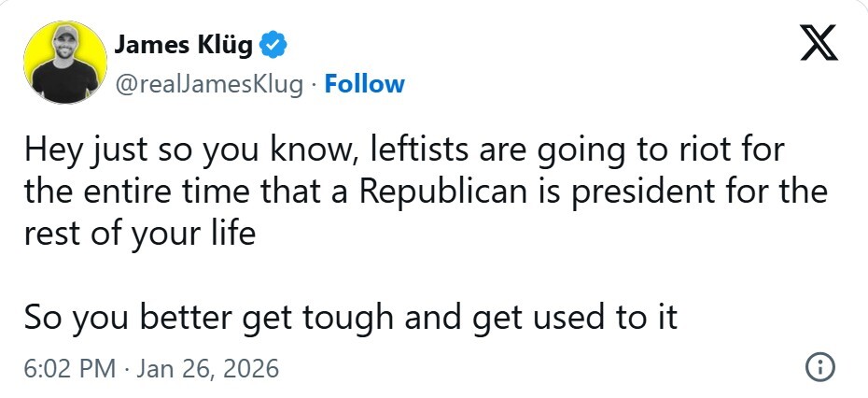The height and width of the screenshot is (398, 868).
Task: Open the @realJamesKlug handle link
Action: pyautogui.click(x=208, y=84)
